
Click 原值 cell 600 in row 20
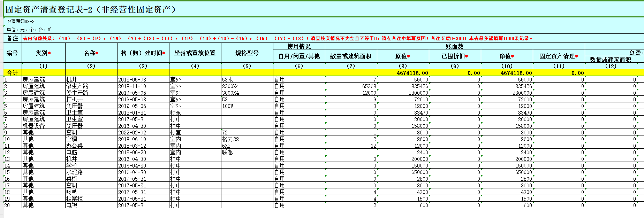pyautogui.click(x=403, y=205)
